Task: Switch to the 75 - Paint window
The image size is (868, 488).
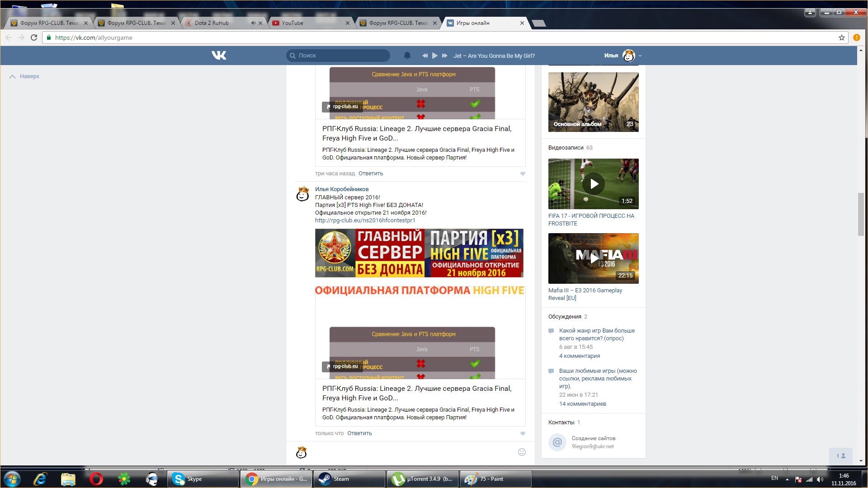Action: [496, 479]
